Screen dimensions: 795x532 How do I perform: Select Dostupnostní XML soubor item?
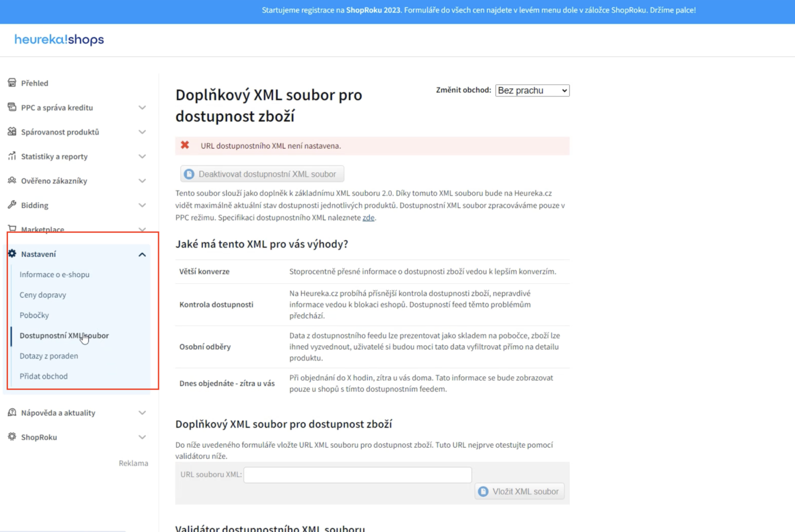[x=64, y=335]
